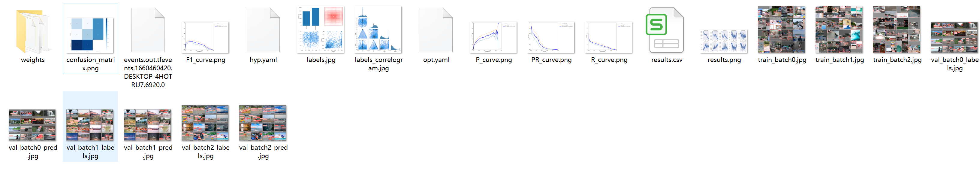Select the hyp.yaml file icon
Screen dimensions: 980x181
263,30
